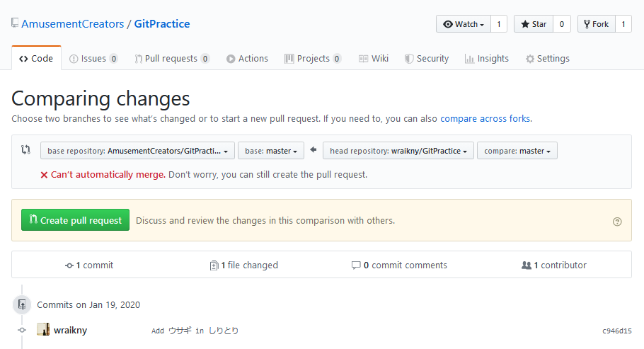644x349 pixels.
Task: Click the Create pull request button
Action: pyautogui.click(x=75, y=220)
